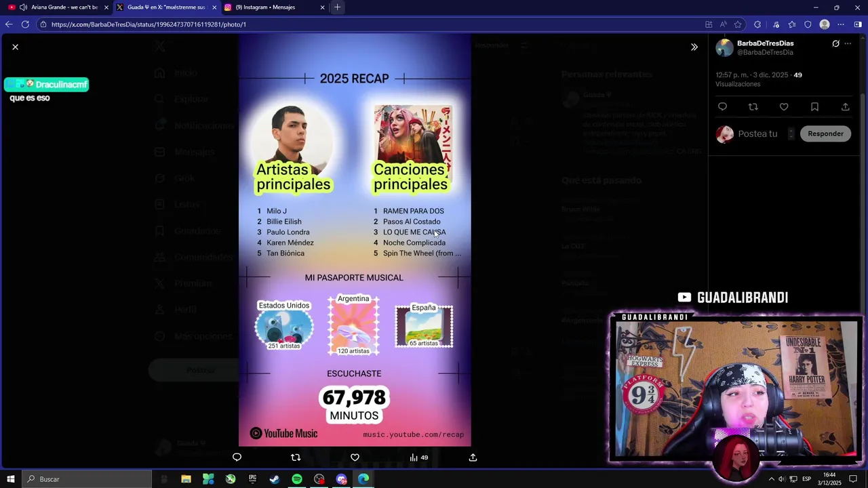Open the Windows notification center
Viewport: 868px width, 488px height.
tap(854, 479)
